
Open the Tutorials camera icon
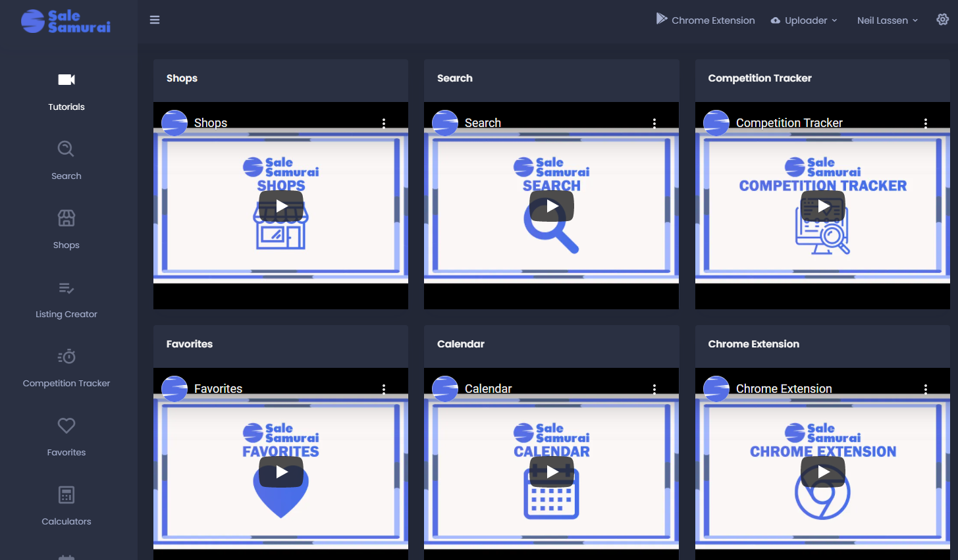click(x=67, y=80)
